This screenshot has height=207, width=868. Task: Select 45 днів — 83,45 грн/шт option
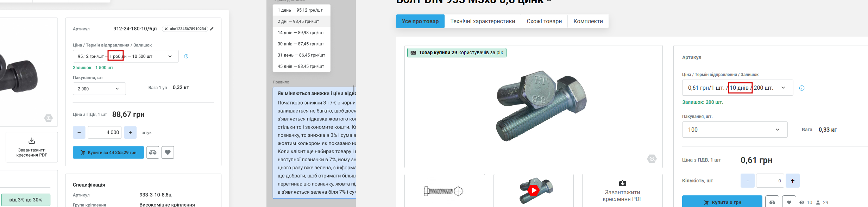click(x=301, y=67)
